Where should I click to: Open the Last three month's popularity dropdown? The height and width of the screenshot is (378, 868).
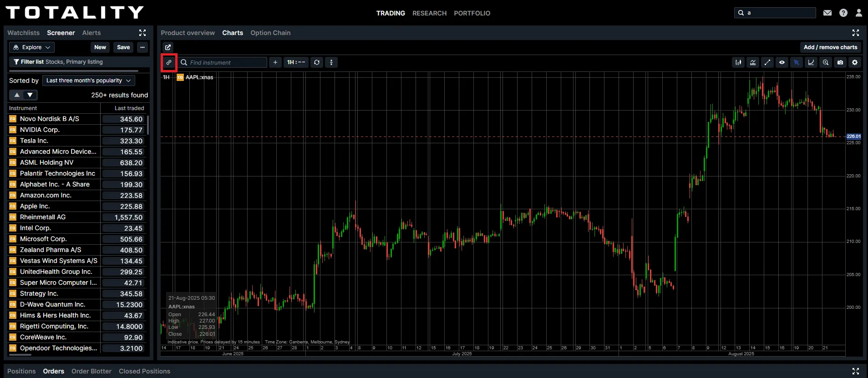(89, 81)
